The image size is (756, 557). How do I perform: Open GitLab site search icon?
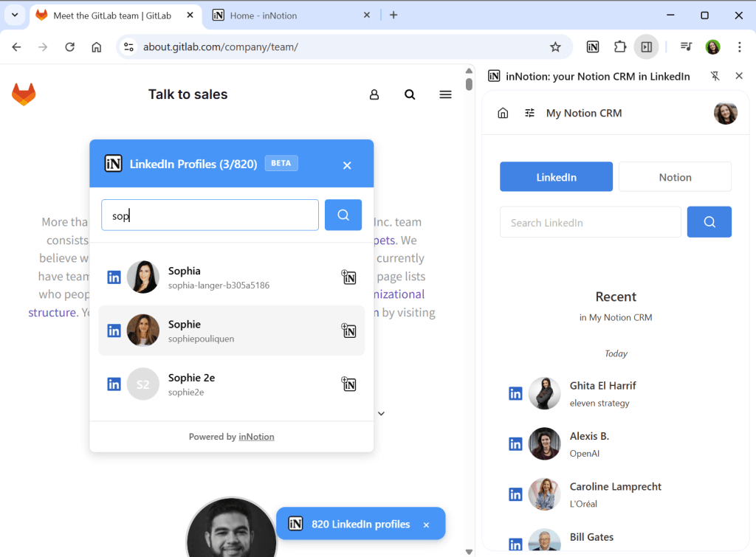pyautogui.click(x=410, y=94)
